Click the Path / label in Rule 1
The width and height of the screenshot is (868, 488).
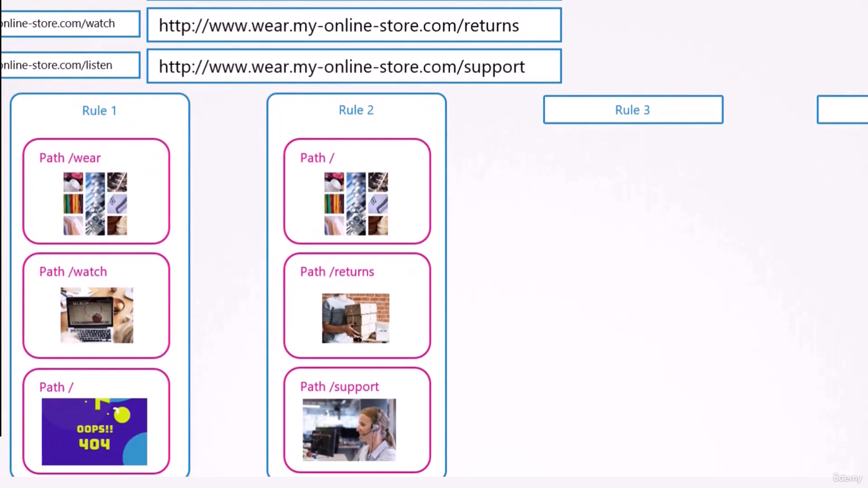pyautogui.click(x=56, y=387)
